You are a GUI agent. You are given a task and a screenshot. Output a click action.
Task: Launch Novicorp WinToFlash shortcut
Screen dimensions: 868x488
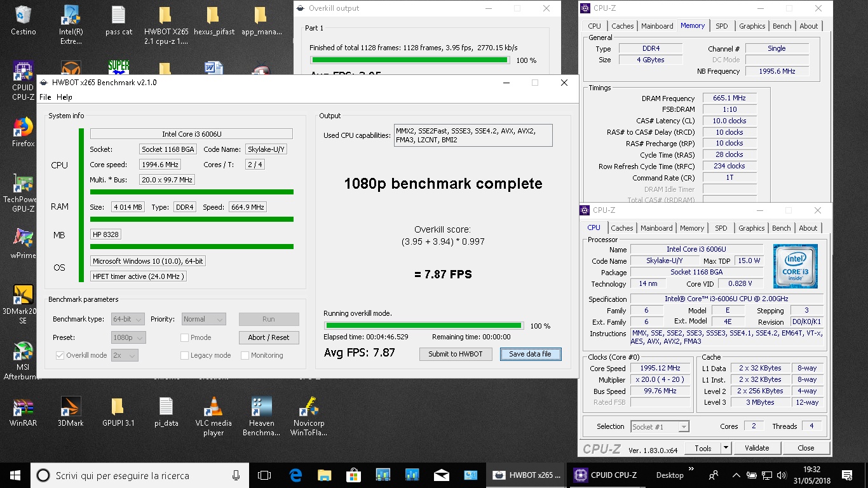click(x=309, y=416)
